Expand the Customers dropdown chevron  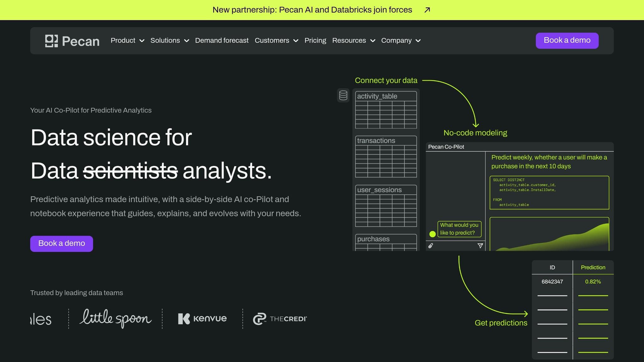point(296,41)
